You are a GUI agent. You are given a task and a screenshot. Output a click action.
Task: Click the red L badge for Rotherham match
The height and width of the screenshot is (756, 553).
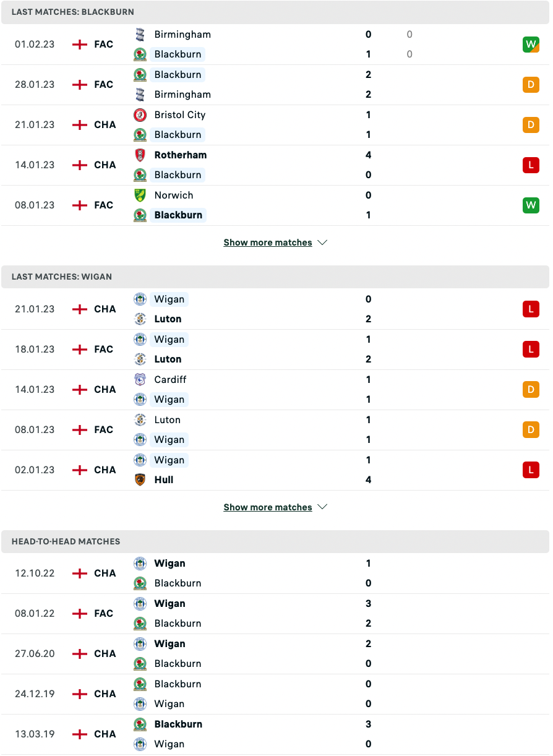pos(531,165)
